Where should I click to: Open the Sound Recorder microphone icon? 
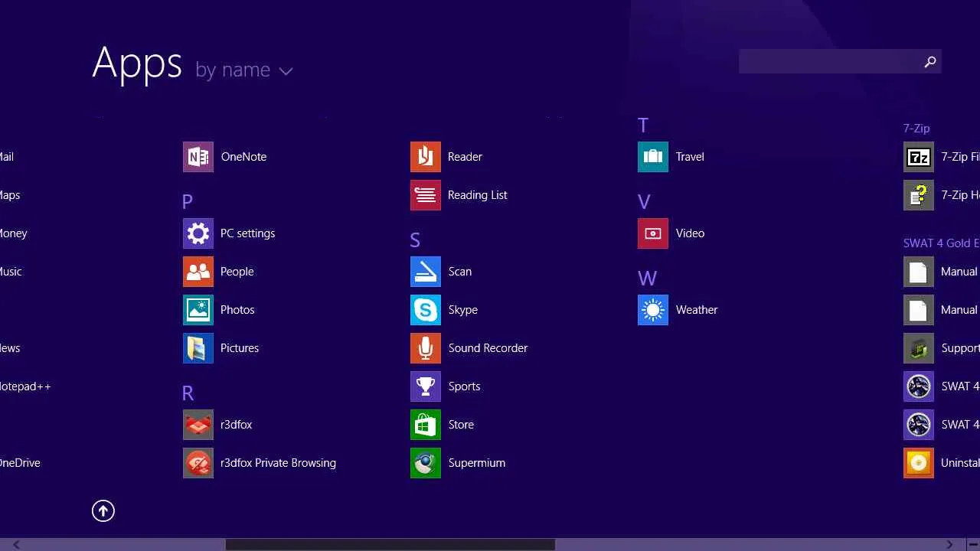(426, 348)
